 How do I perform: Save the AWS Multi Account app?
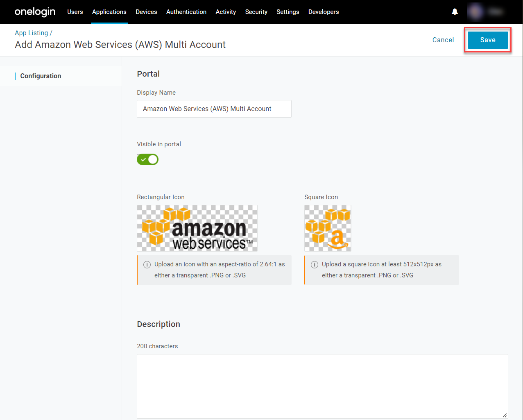click(487, 40)
